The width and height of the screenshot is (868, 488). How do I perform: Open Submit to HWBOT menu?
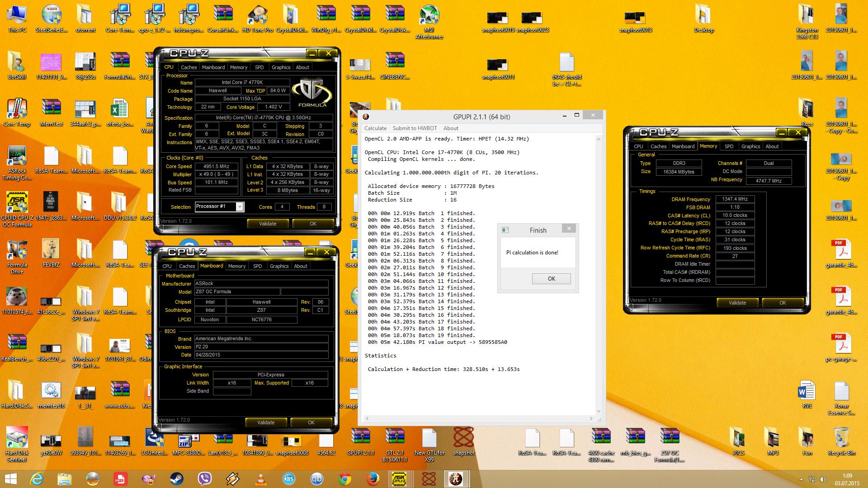pos(415,128)
